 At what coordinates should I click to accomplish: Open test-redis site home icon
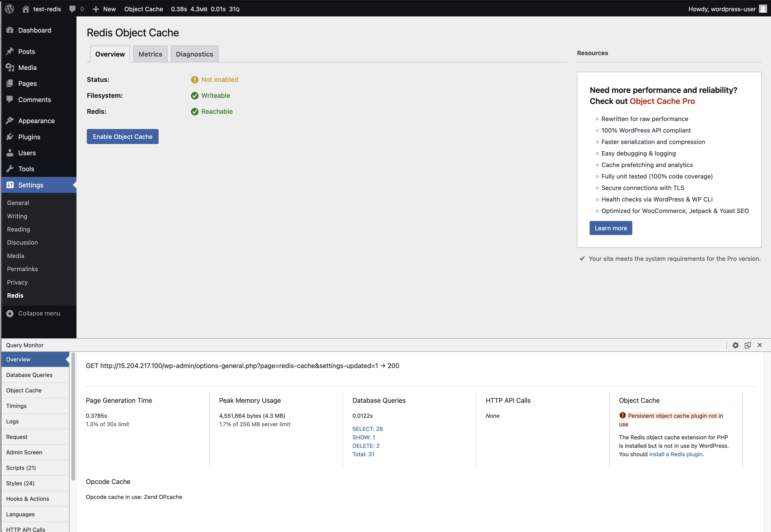pyautogui.click(x=26, y=9)
